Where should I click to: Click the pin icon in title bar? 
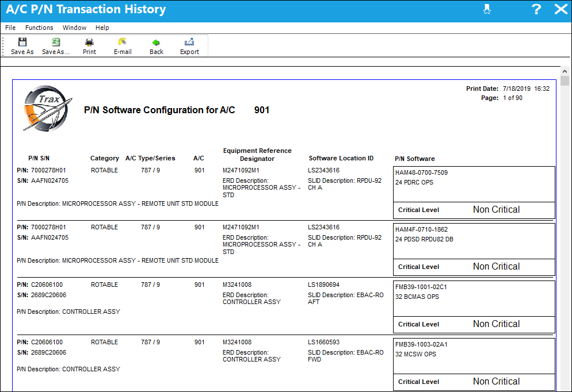(x=487, y=9)
